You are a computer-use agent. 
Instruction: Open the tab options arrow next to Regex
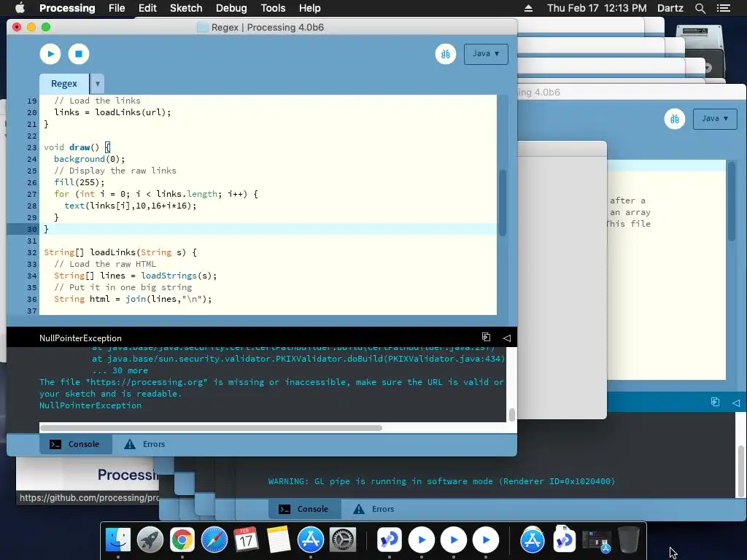pyautogui.click(x=97, y=84)
